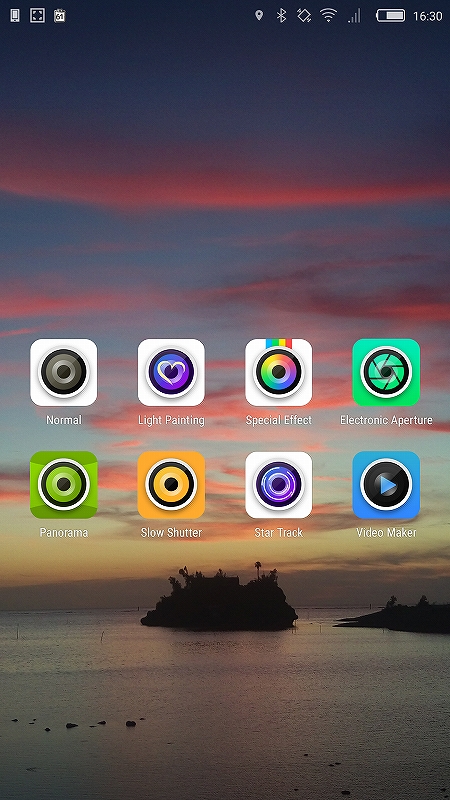Viewport: 450px width, 800px height.
Task: Click the "Slow Shutter" label text
Action: tap(171, 533)
